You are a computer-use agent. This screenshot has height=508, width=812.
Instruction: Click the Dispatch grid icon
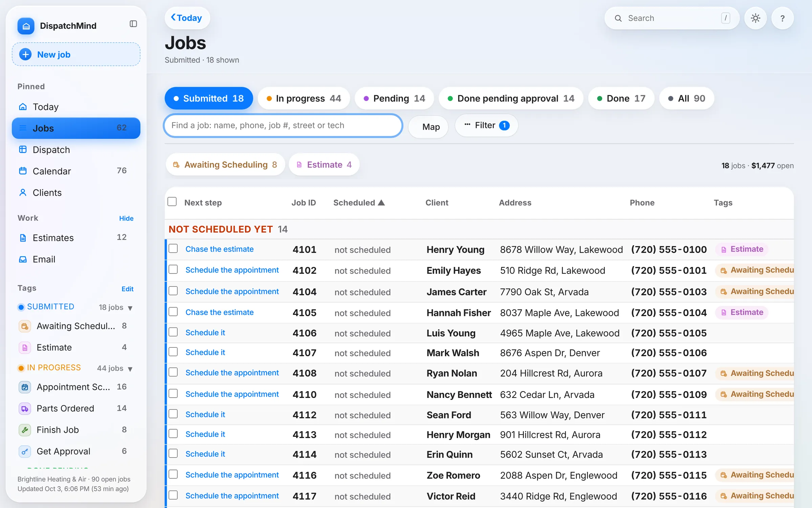23,150
